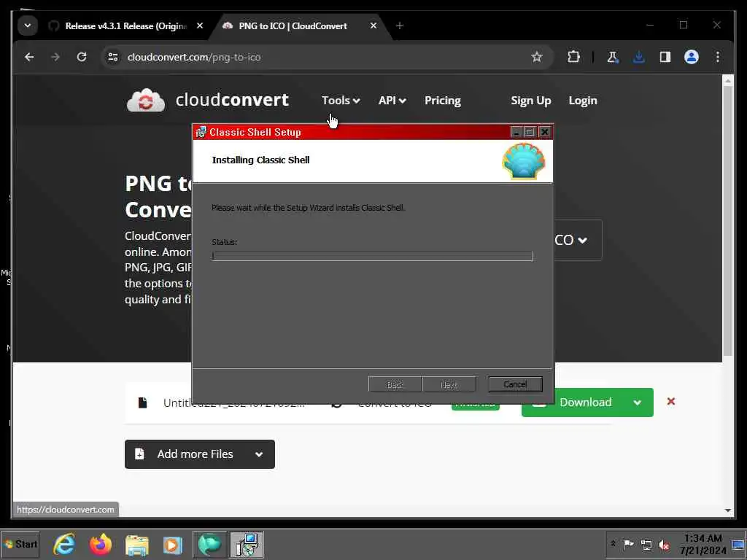Click the file icon beside Untitled file
This screenshot has width=747, height=560.
142,402
